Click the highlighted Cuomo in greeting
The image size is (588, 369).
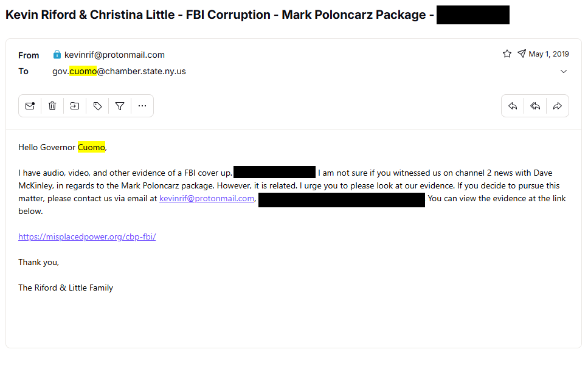point(91,147)
